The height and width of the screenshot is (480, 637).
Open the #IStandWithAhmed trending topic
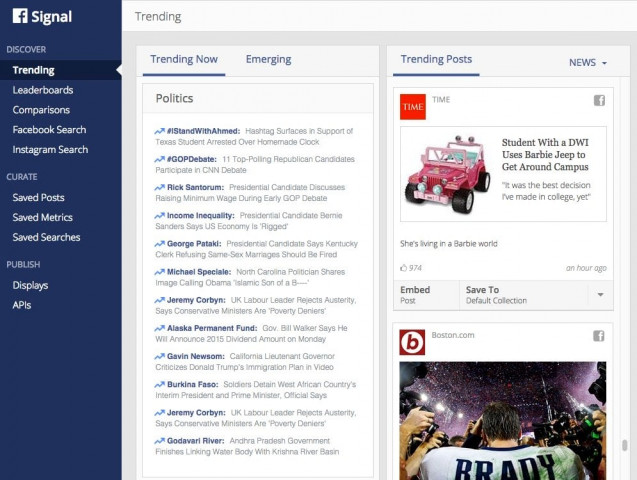click(x=203, y=131)
